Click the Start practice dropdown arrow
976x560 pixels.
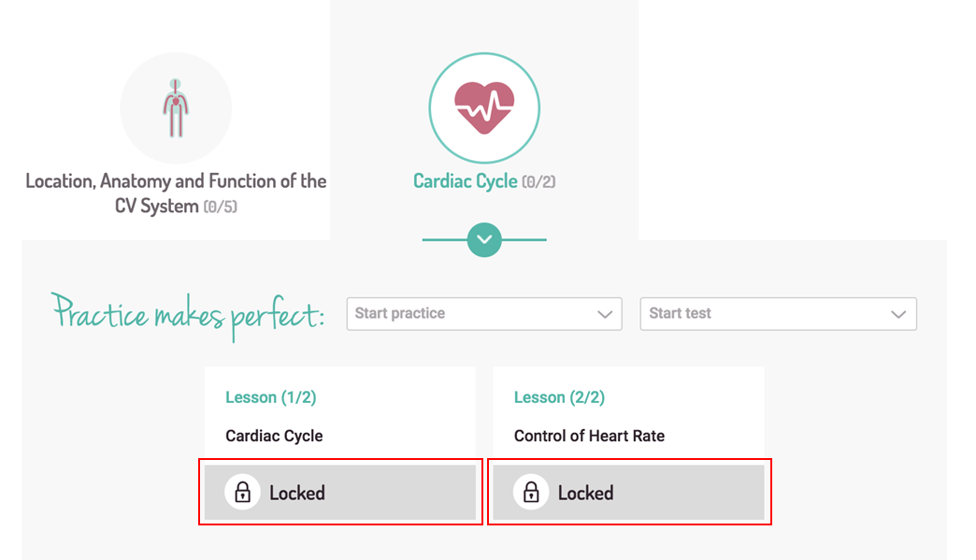click(x=605, y=314)
